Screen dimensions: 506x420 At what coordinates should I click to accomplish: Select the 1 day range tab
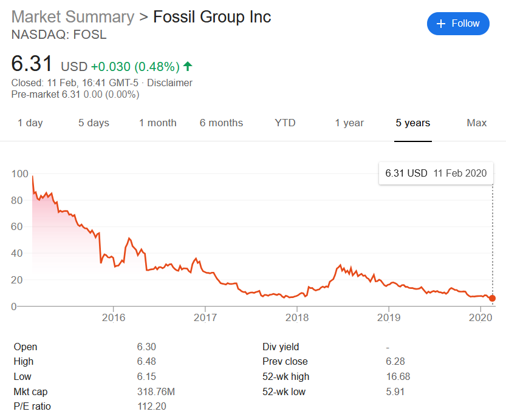tap(30, 123)
